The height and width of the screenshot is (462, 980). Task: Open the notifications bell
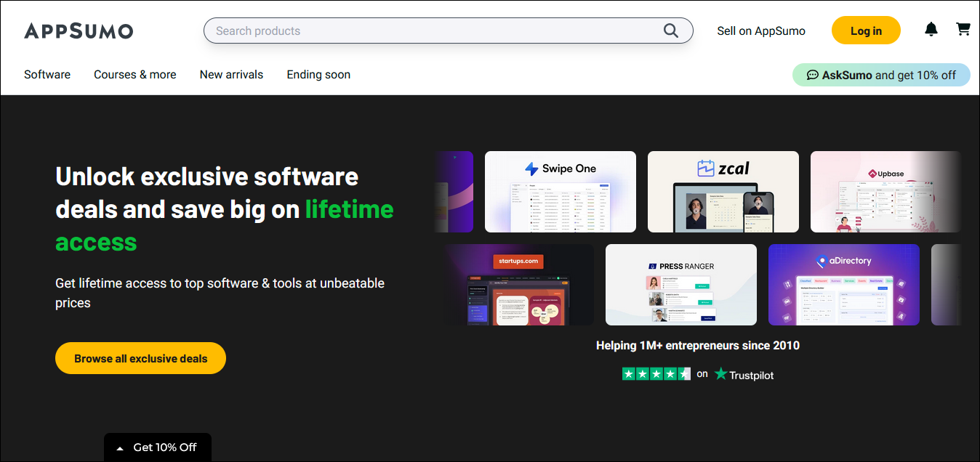(x=931, y=30)
